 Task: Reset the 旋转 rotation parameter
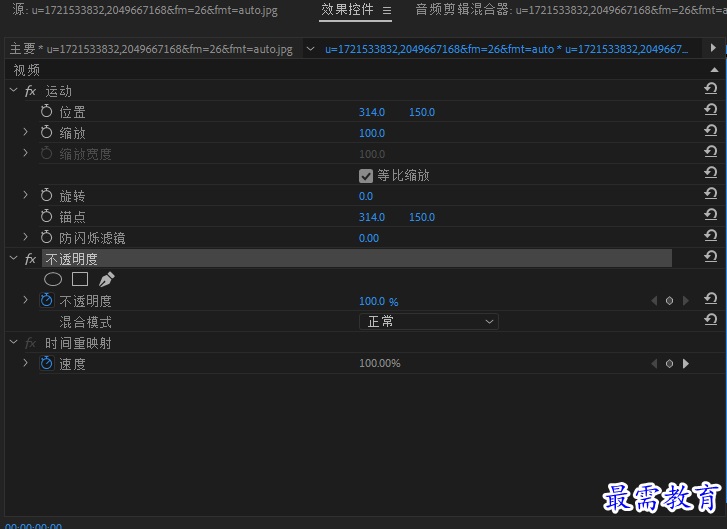(x=710, y=193)
